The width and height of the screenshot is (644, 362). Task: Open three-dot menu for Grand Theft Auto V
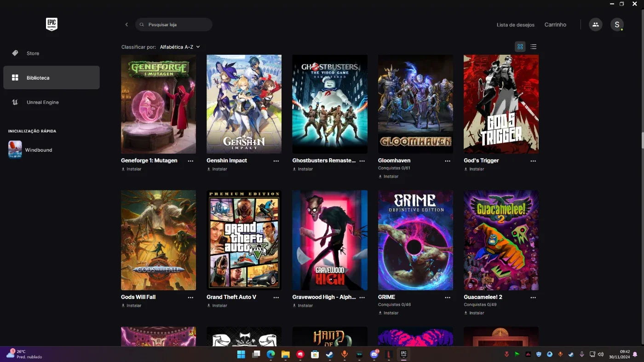click(x=276, y=298)
